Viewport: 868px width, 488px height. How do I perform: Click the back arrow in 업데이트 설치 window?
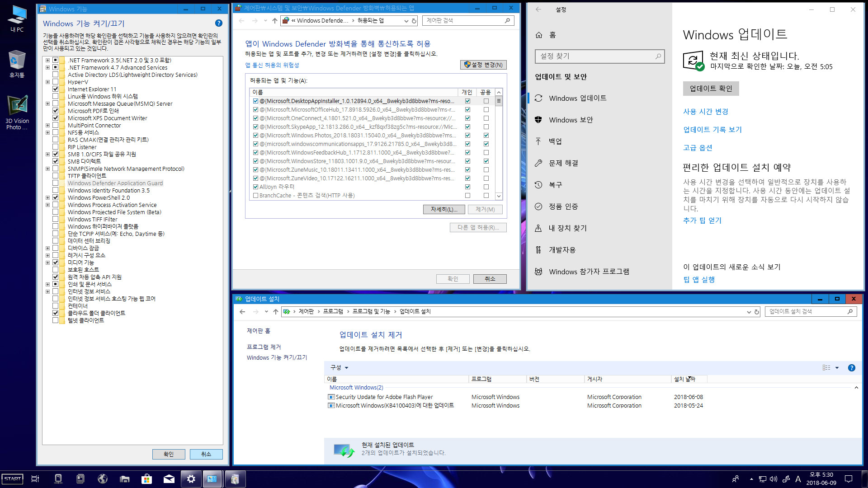point(243,312)
